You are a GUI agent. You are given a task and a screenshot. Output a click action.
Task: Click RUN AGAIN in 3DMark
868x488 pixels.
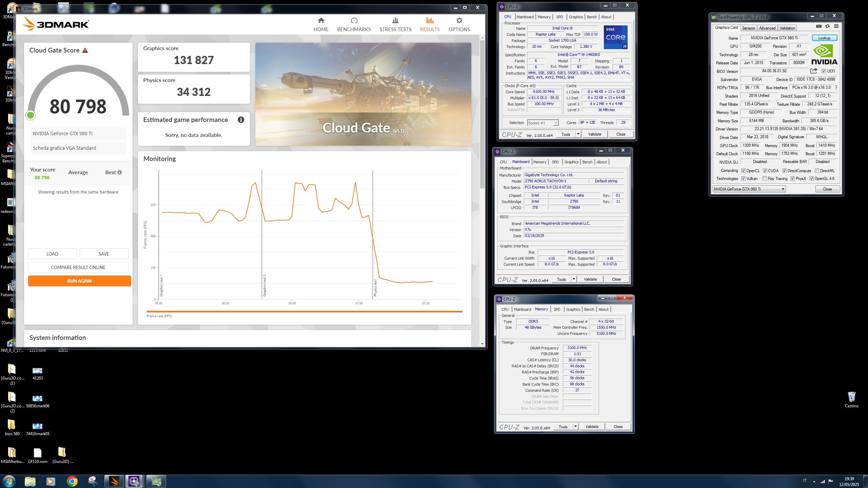tap(79, 281)
